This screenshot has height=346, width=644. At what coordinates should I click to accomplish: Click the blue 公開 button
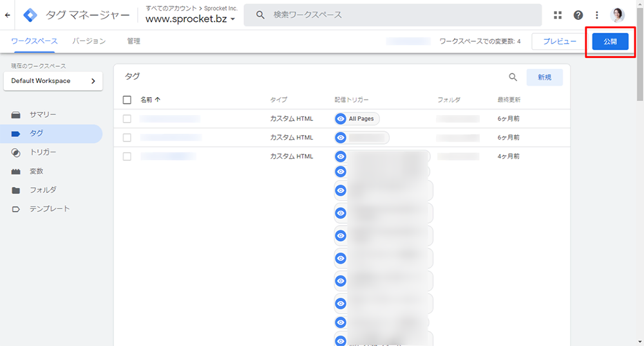point(610,41)
